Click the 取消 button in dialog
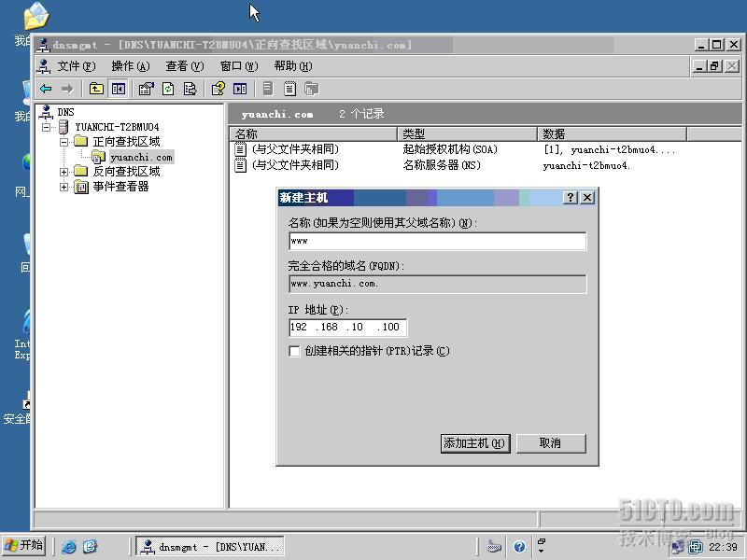Screen dimensions: 747x560 (x=551, y=443)
